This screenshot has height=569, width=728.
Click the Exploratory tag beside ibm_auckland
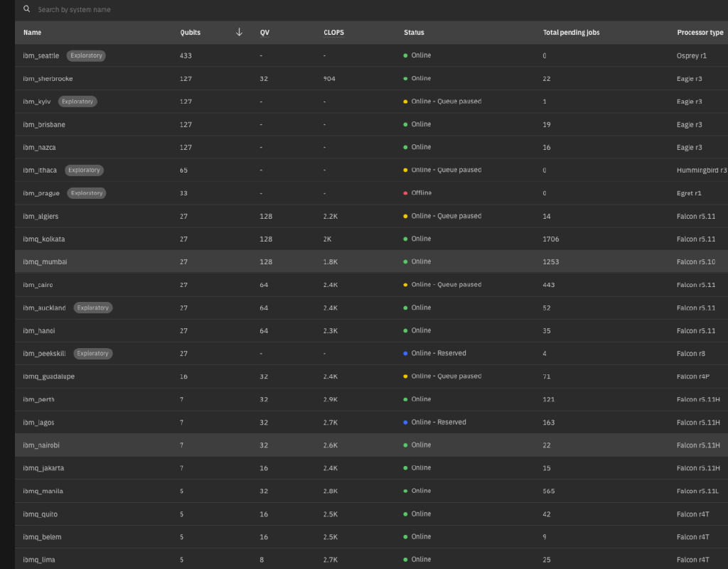(93, 308)
